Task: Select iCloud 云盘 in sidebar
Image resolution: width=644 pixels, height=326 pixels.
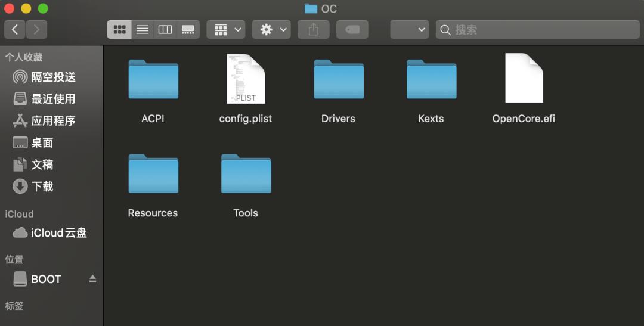Action: tap(58, 233)
